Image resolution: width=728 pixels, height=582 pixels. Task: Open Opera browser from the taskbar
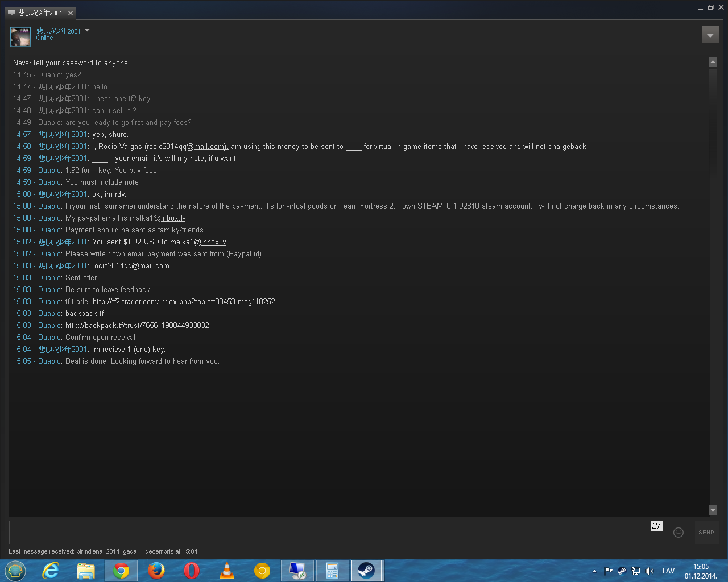(192, 571)
